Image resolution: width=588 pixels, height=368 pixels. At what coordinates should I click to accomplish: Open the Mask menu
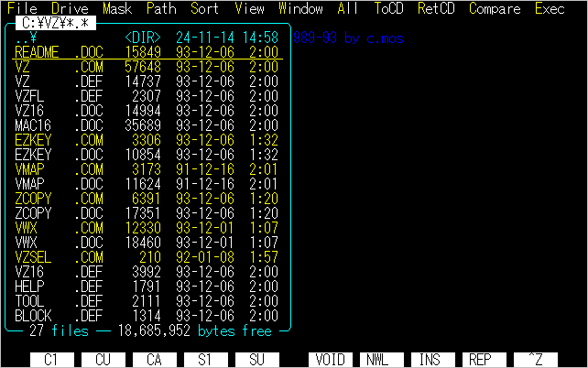(117, 8)
